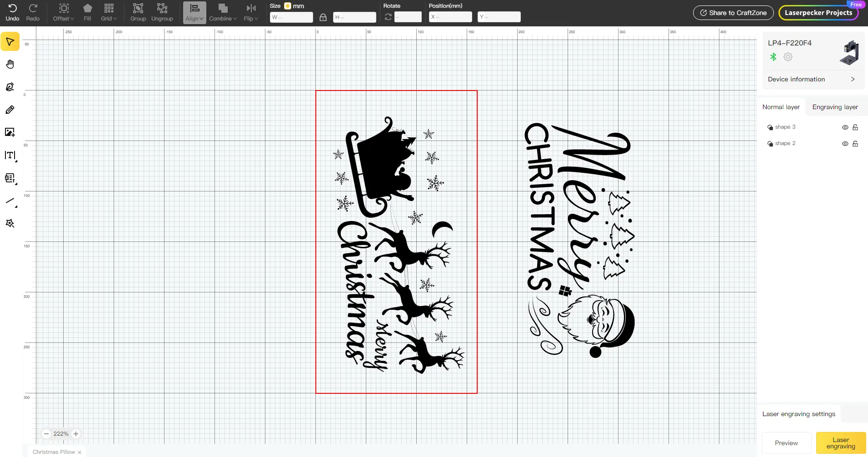
Task: Toggle the lock on the shape 2 layer
Action: tap(855, 144)
